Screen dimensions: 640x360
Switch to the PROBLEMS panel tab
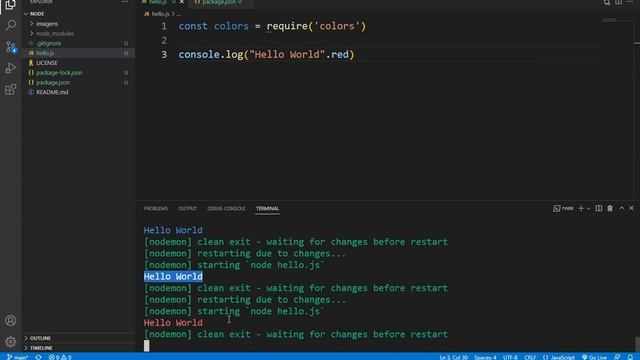(x=156, y=209)
